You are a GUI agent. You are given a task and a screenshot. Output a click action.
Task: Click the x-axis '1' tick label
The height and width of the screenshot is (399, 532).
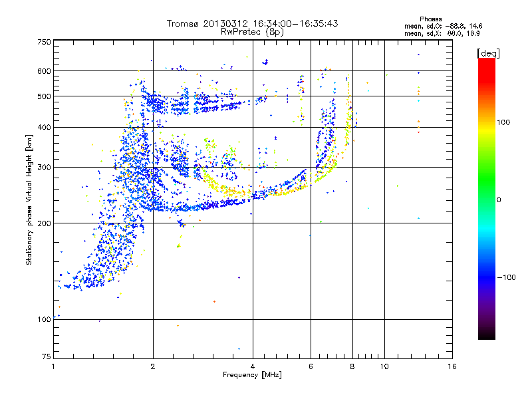point(53,366)
